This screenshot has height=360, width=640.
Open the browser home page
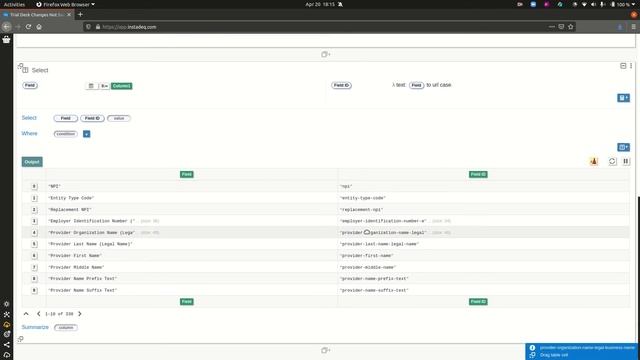click(x=39, y=27)
